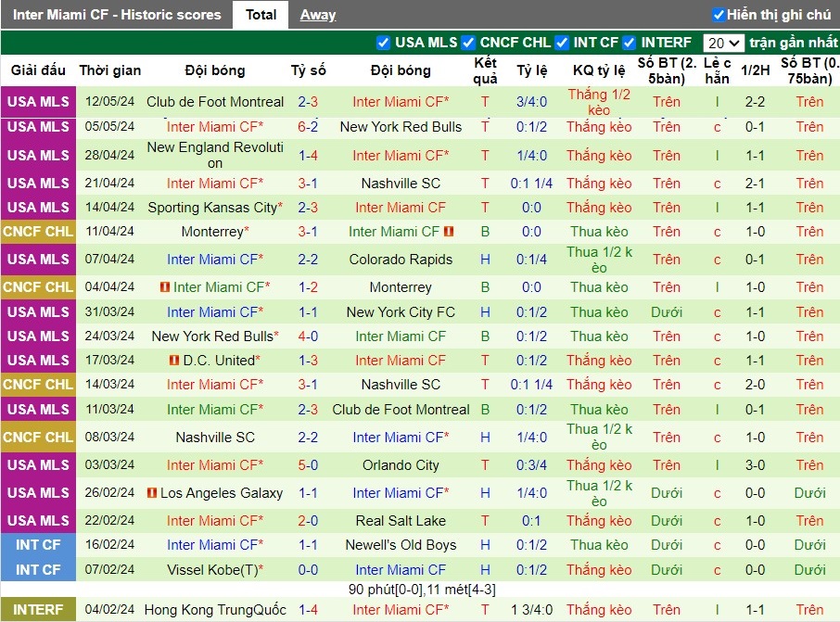This screenshot has height=622, width=840.
Task: Switch to the Away tab
Action: pos(318,15)
